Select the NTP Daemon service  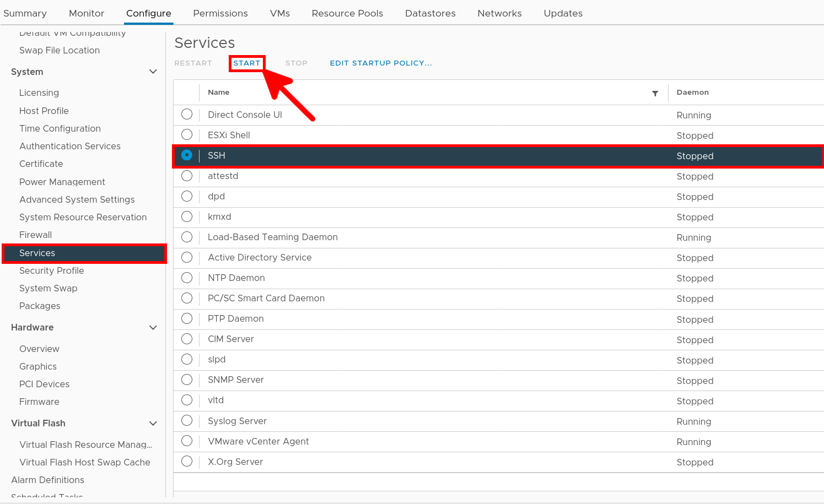point(186,278)
